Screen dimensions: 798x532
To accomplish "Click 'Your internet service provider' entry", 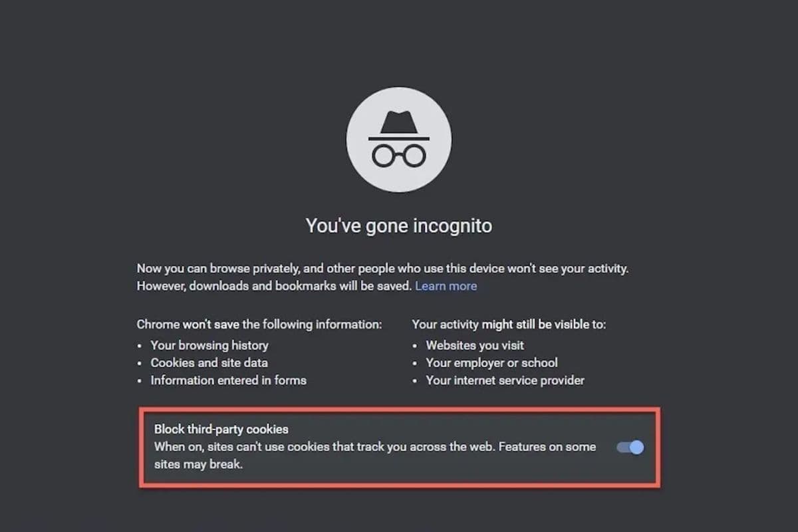I will coord(505,380).
